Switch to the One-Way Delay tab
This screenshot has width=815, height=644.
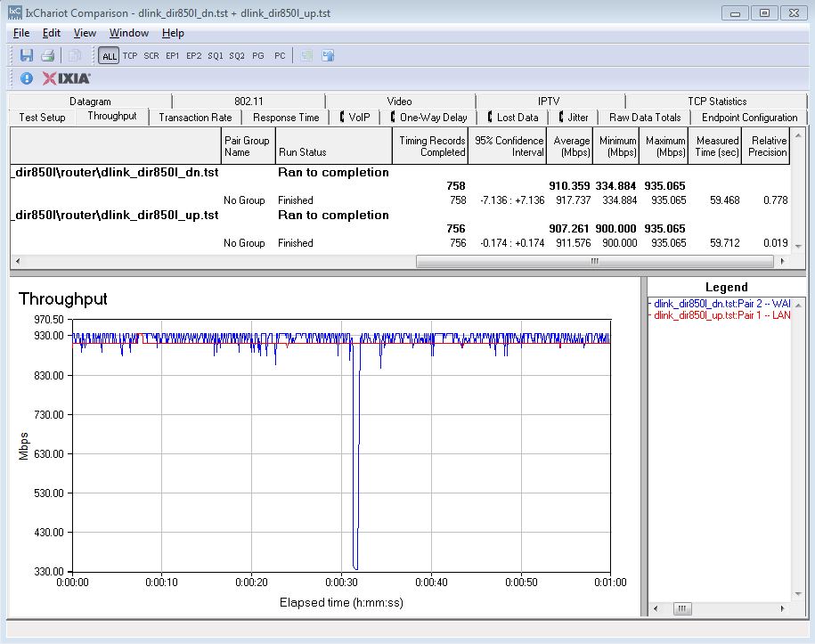tap(428, 118)
